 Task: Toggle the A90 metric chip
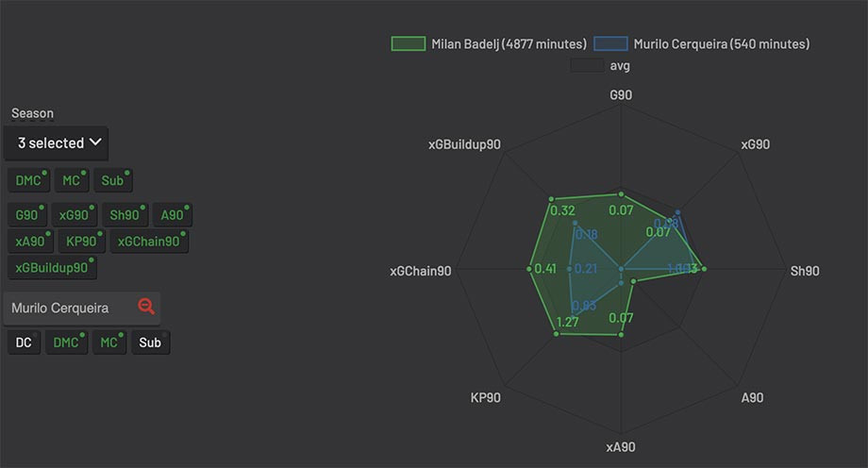tap(173, 215)
